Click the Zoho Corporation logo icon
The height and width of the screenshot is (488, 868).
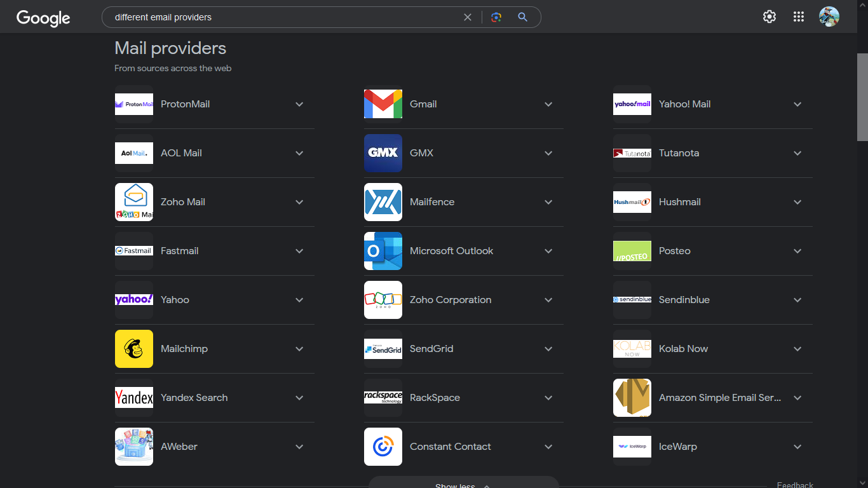pos(383,300)
